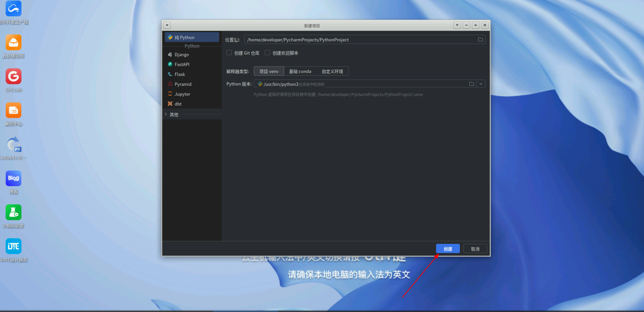Select the 纯 Python project type
This screenshot has height=312, width=644.
point(192,37)
